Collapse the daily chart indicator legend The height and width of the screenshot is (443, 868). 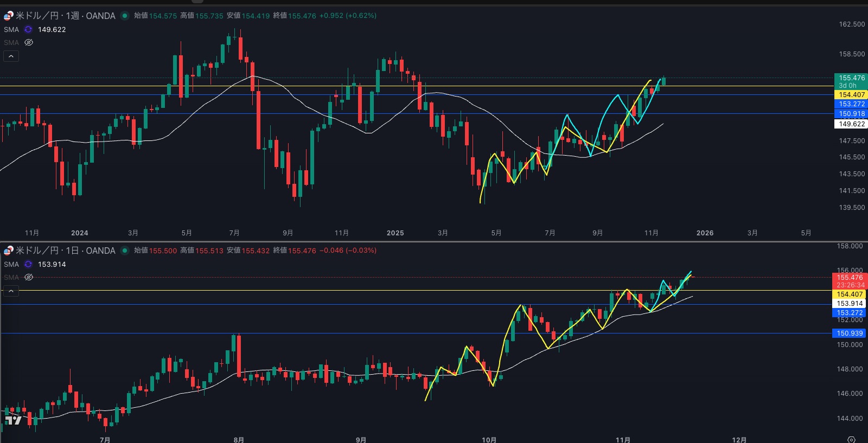[11, 291]
